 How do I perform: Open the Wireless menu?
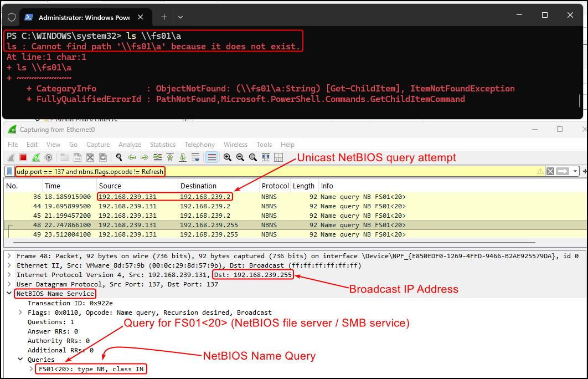click(235, 145)
